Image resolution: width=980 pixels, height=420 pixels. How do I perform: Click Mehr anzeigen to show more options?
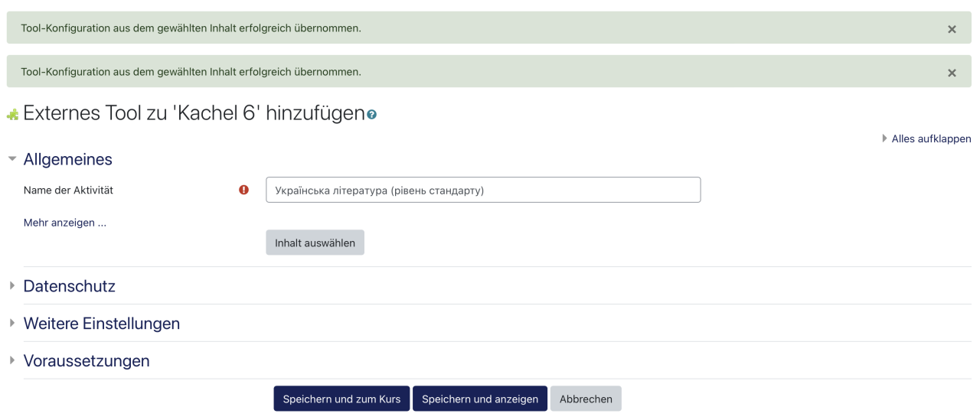[x=65, y=223]
